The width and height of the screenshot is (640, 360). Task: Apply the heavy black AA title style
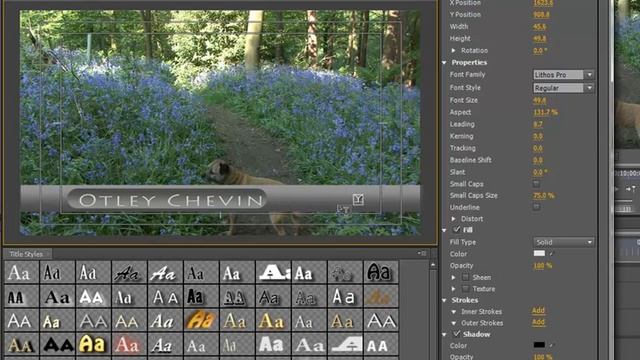tap(58, 344)
